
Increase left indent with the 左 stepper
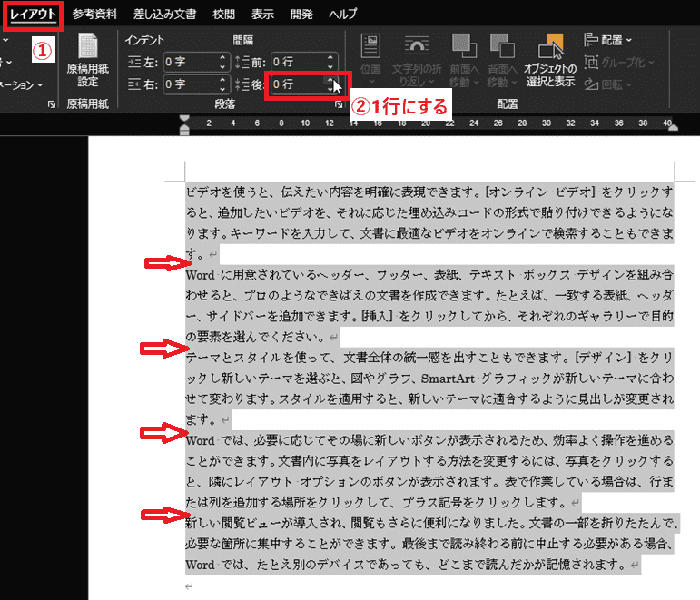point(222,58)
